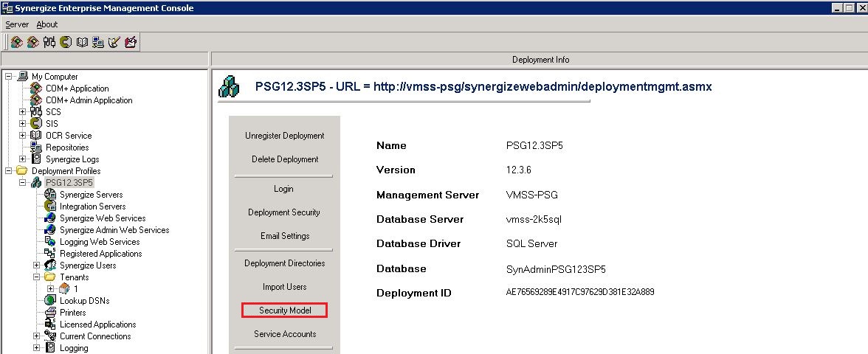The image size is (868, 354).
Task: Click the networked computers toolbar icon
Action: (x=98, y=42)
